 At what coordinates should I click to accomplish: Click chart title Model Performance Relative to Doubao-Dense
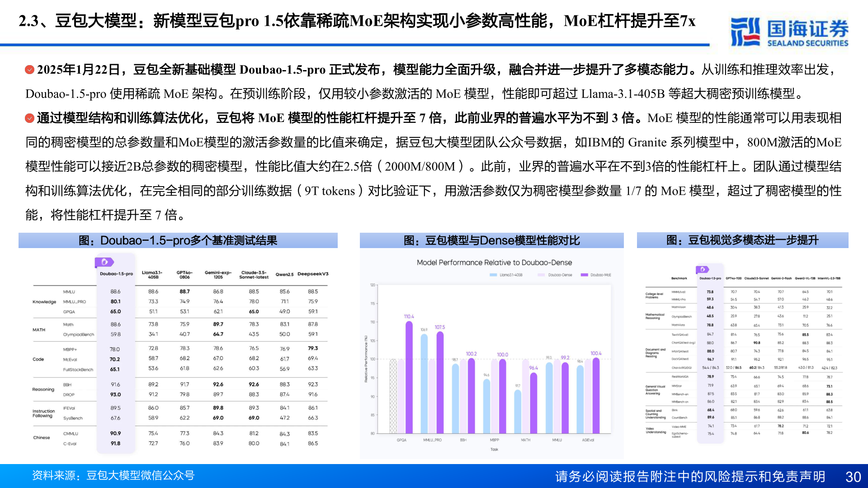[494, 263]
